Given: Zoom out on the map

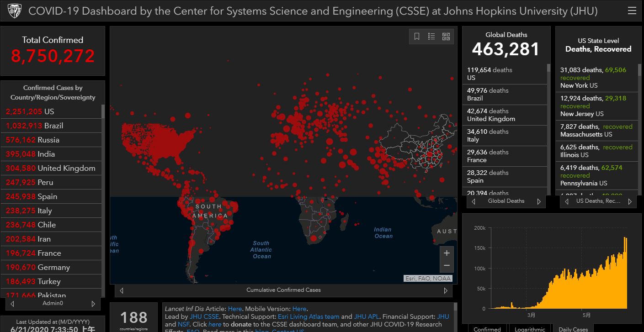Looking at the screenshot, I should click(447, 265).
